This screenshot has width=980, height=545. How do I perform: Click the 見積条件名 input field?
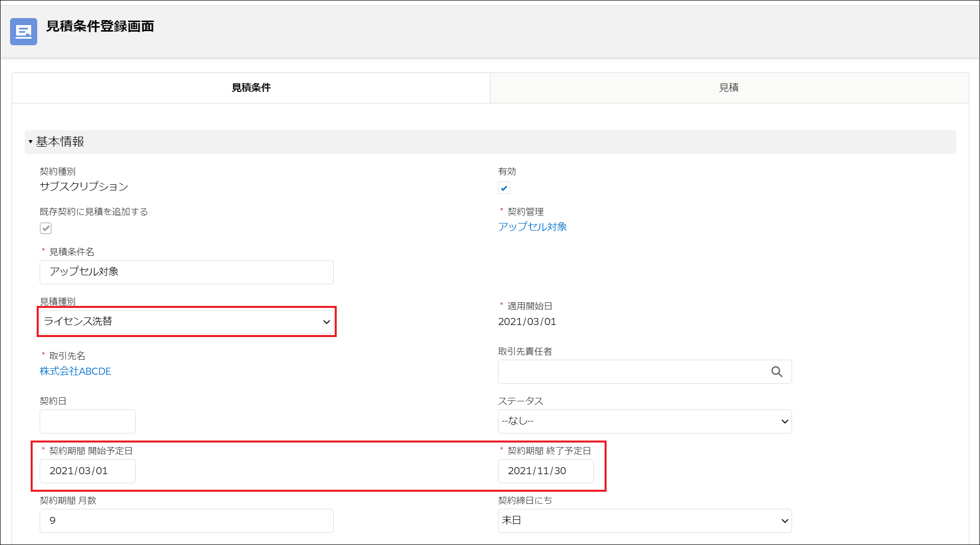[186, 272]
